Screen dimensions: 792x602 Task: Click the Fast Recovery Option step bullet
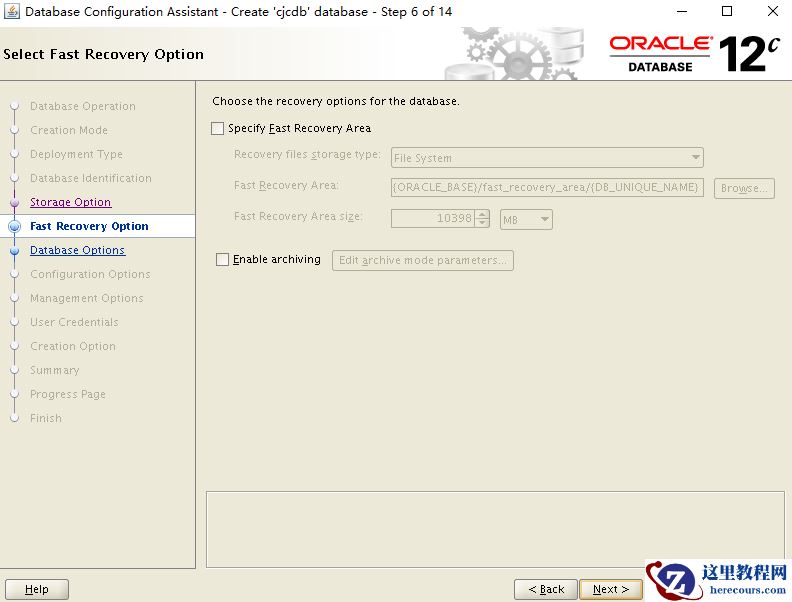(x=15, y=226)
